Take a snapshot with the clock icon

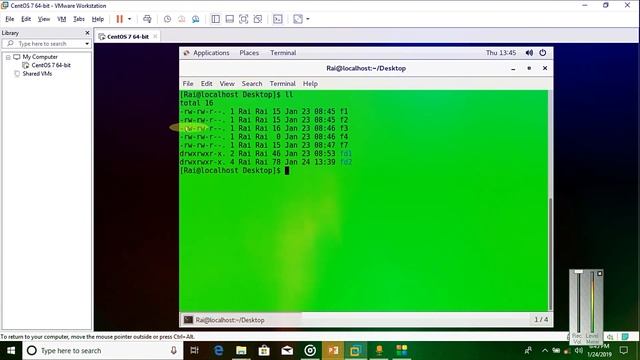pyautogui.click(x=167, y=19)
